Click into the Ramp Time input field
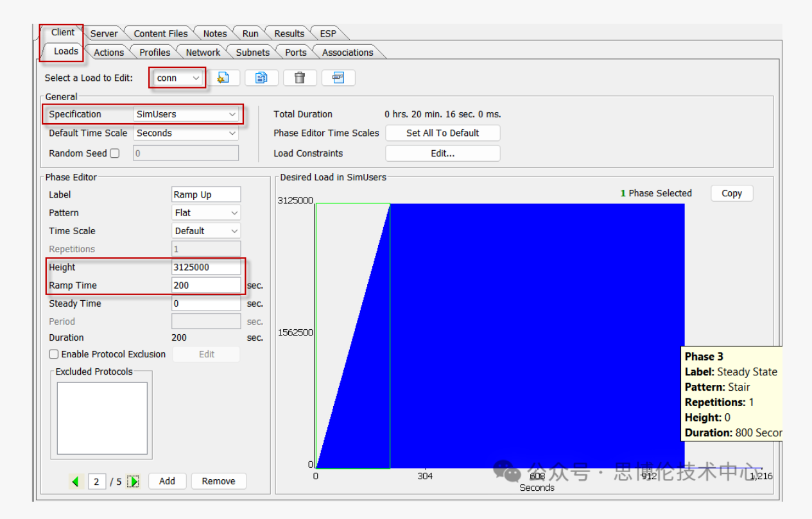 point(206,285)
